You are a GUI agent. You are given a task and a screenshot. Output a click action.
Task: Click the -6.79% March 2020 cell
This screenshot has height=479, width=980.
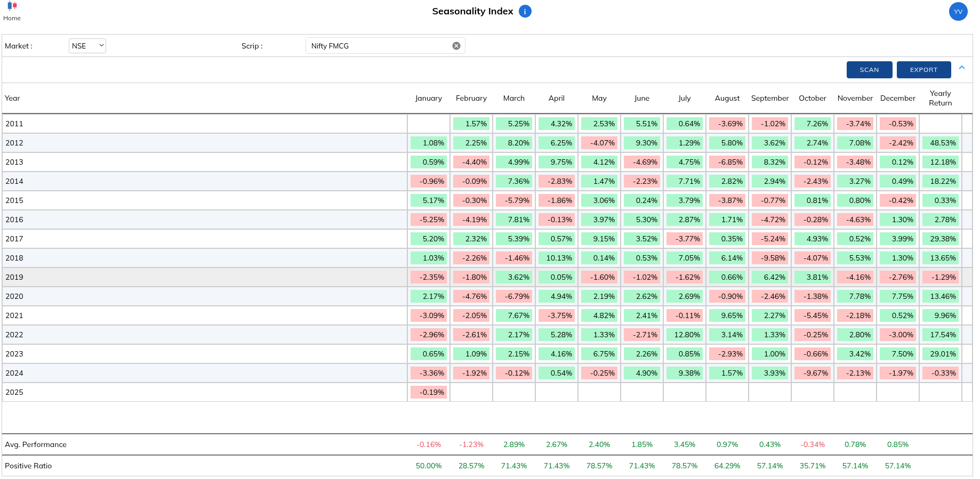coord(514,296)
